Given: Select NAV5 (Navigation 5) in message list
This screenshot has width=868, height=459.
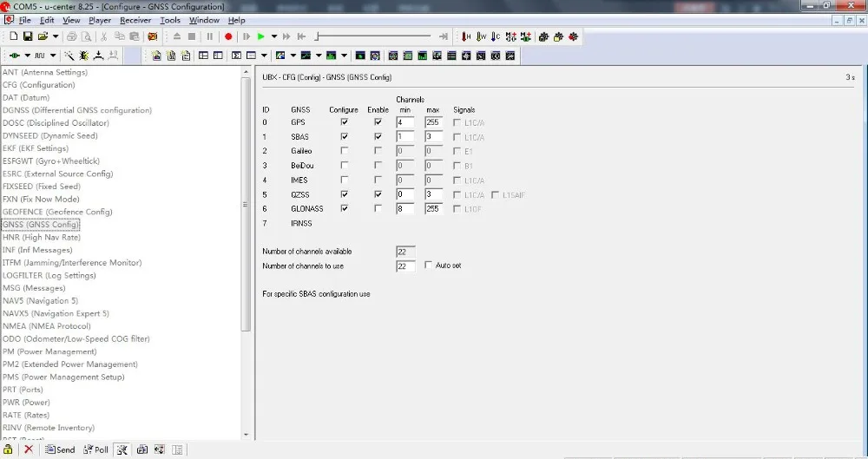Looking at the screenshot, I should tap(41, 300).
